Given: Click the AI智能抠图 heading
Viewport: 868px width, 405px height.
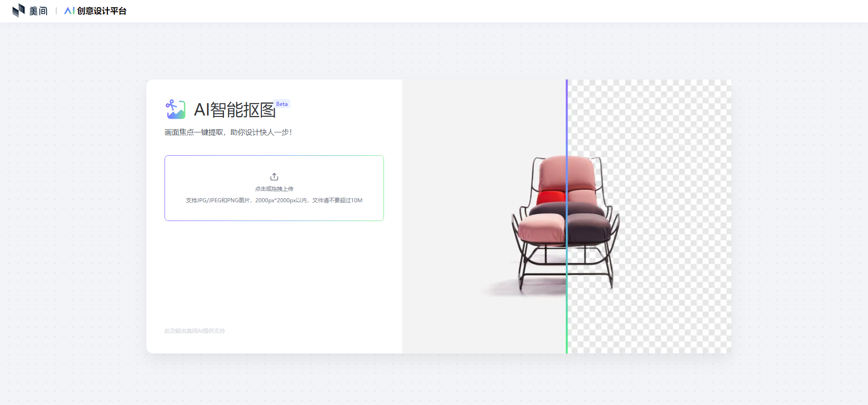Looking at the screenshot, I should (x=234, y=110).
